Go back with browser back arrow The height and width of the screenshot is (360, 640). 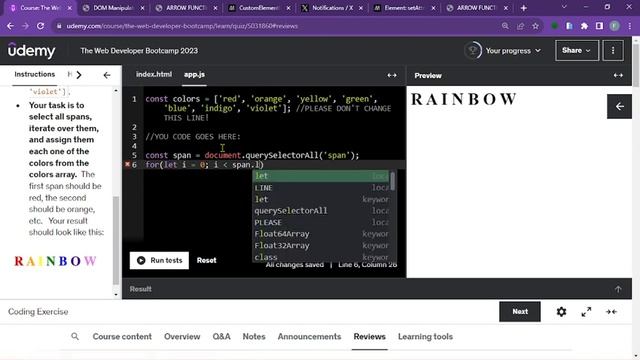(11, 26)
